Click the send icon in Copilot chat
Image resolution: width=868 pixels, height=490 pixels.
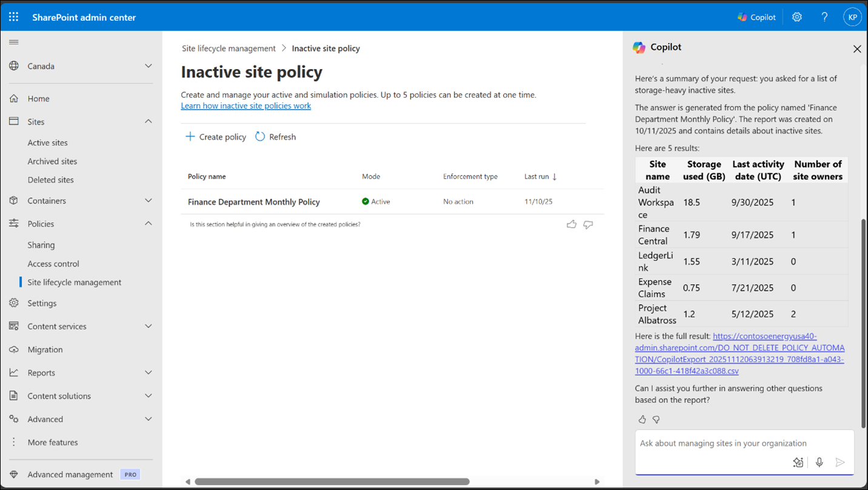pyautogui.click(x=840, y=462)
